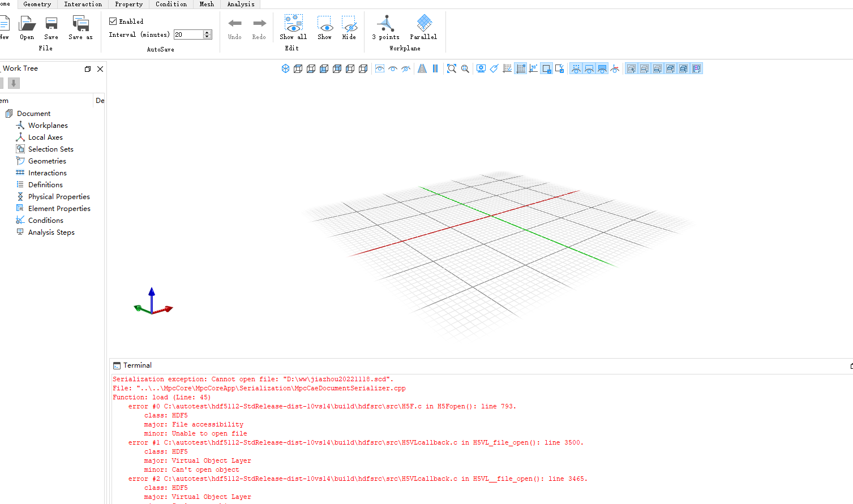853x504 pixels.
Task: Click the zoom-to-fit magnifier icon
Action: (451, 68)
